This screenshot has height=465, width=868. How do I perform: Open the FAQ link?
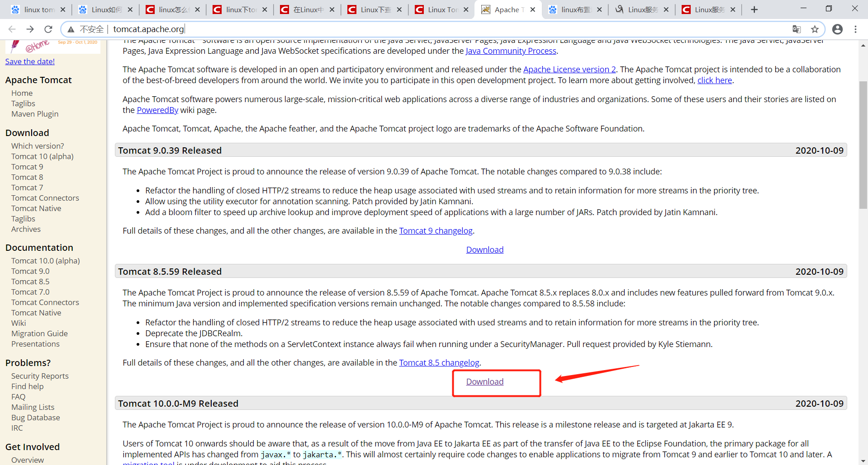pyautogui.click(x=18, y=397)
